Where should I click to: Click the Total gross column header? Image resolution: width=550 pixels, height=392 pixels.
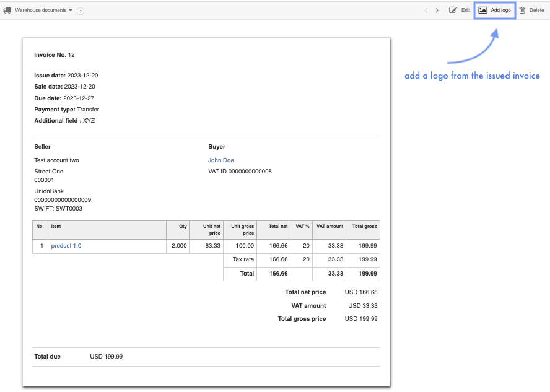point(364,227)
